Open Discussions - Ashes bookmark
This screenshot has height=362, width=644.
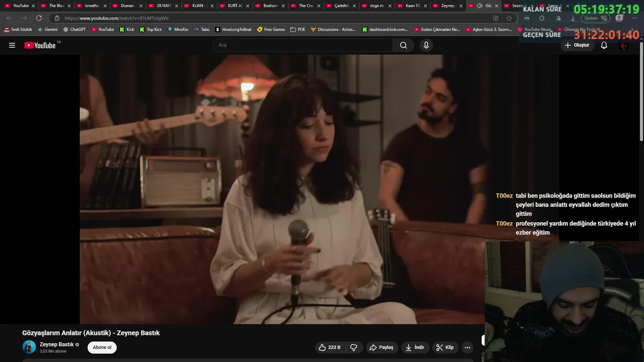click(x=333, y=30)
